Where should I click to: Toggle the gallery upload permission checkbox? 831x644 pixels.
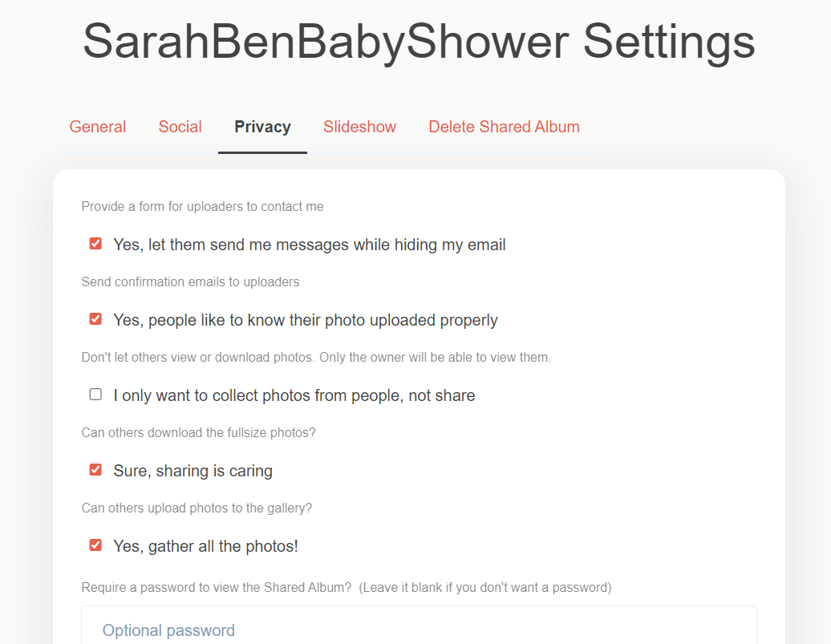pos(95,545)
